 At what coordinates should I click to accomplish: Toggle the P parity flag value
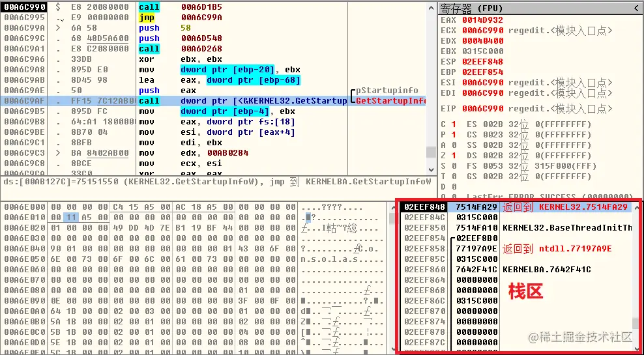[454, 135]
